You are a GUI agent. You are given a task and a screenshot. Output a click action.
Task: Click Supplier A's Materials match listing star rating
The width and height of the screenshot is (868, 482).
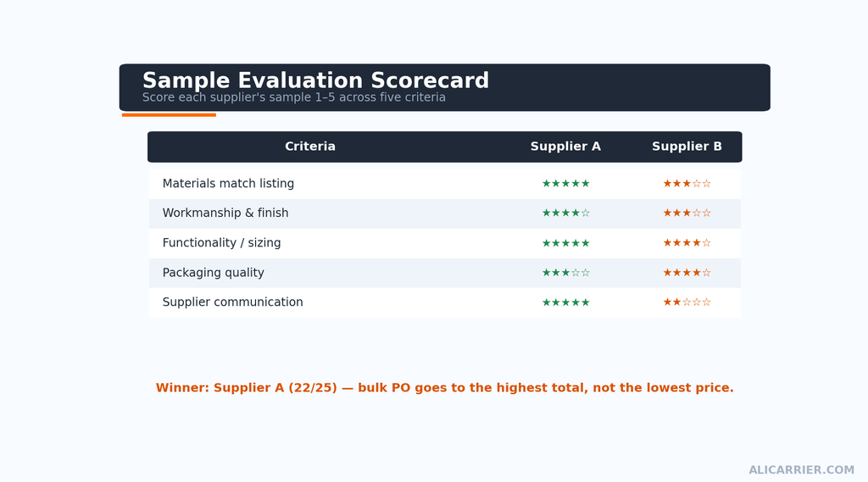565,183
